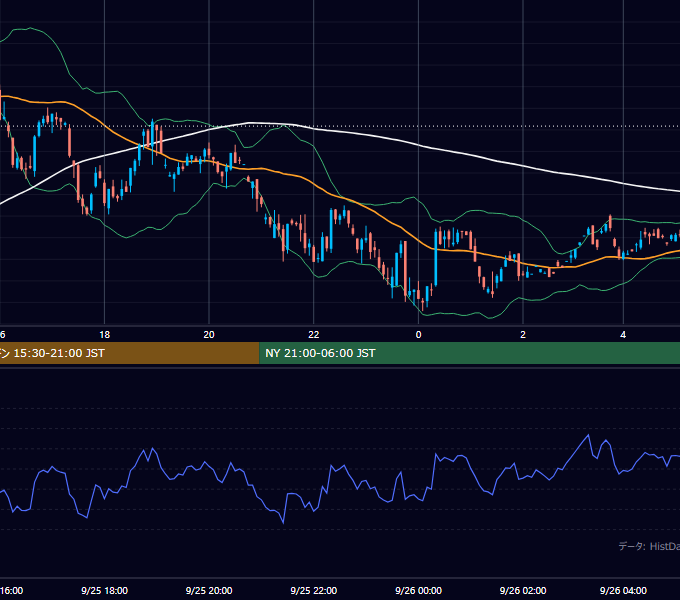Click the 9/25 20:00 time label
Image resolution: width=680 pixels, height=600 pixels.
pyautogui.click(x=209, y=590)
